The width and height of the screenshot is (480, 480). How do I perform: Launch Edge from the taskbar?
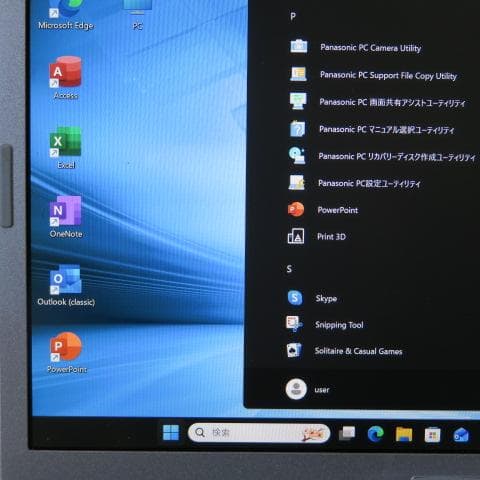tap(375, 434)
